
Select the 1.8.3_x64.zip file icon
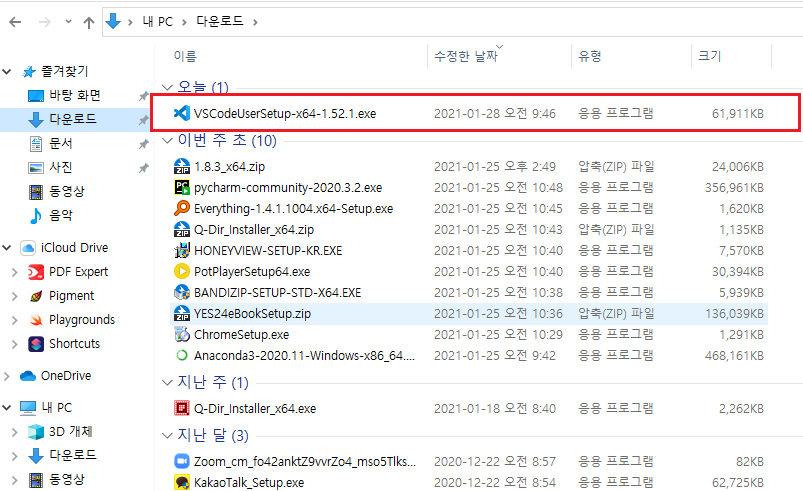coord(182,166)
